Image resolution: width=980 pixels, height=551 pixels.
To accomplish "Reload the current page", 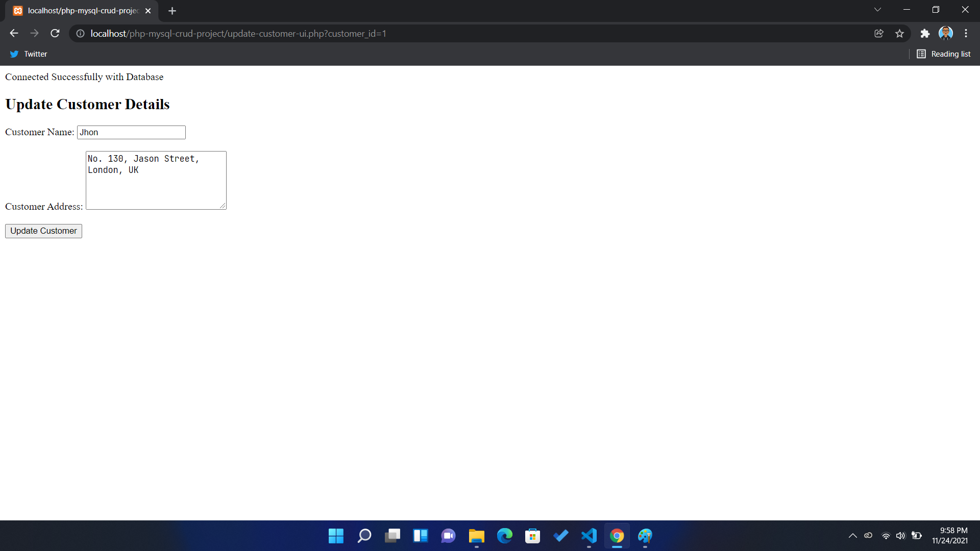I will pyautogui.click(x=55, y=33).
